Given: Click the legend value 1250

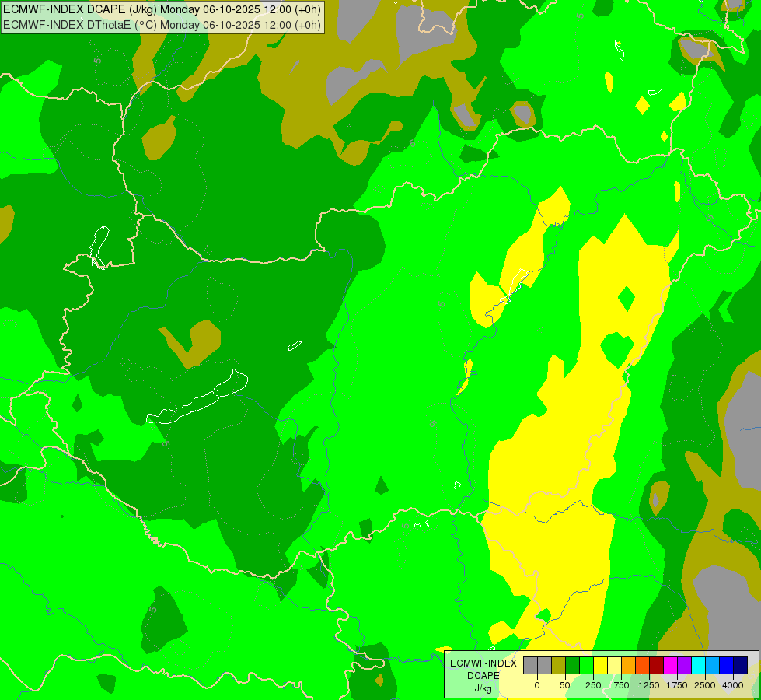Looking at the screenshot, I should [x=649, y=685].
